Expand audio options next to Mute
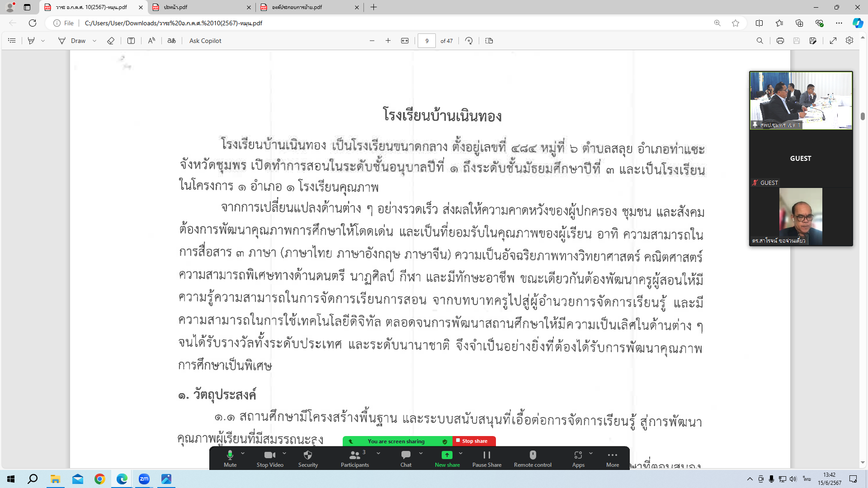Image resolution: width=868 pixels, height=488 pixels. (243, 453)
